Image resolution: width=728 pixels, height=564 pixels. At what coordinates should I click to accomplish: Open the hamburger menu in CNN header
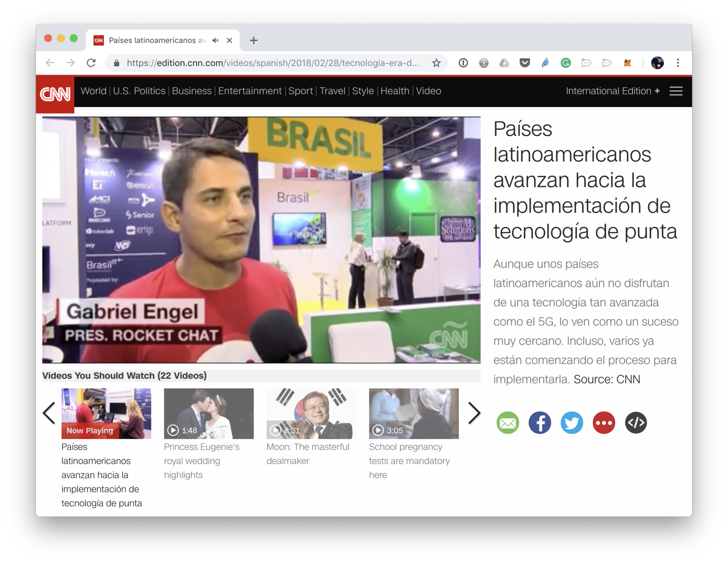676,91
